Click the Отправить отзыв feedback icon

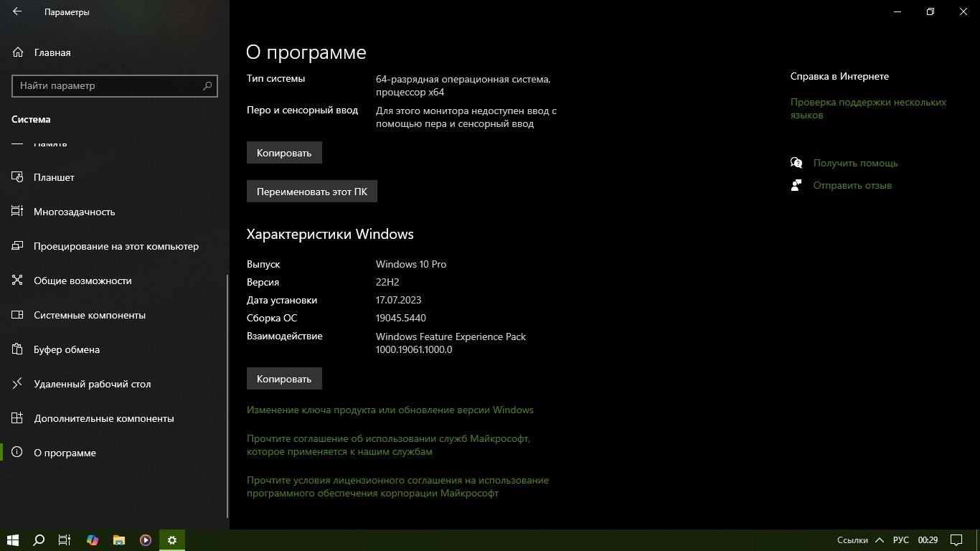coord(796,185)
